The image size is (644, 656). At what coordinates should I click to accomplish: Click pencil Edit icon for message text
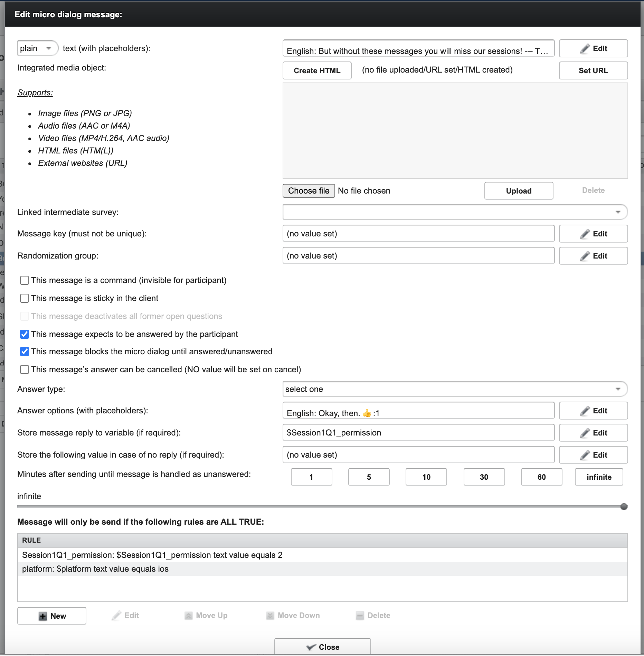tap(585, 49)
